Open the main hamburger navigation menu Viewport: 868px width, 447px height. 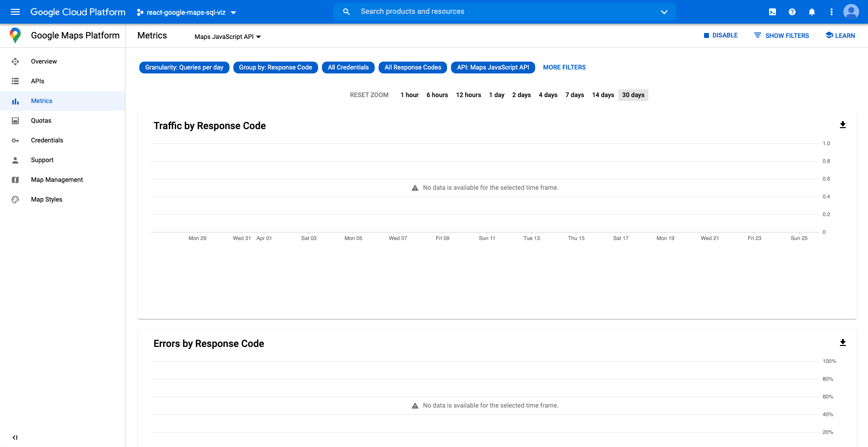[15, 12]
